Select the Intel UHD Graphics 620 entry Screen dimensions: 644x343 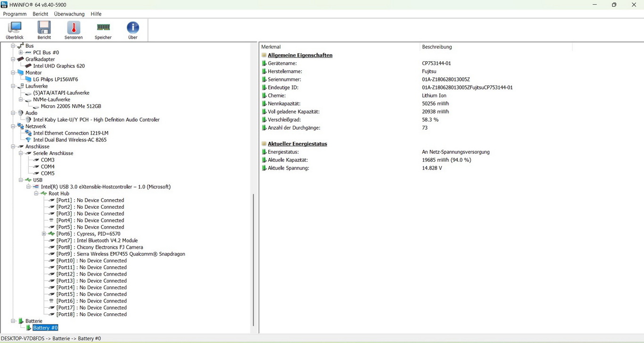(58, 66)
